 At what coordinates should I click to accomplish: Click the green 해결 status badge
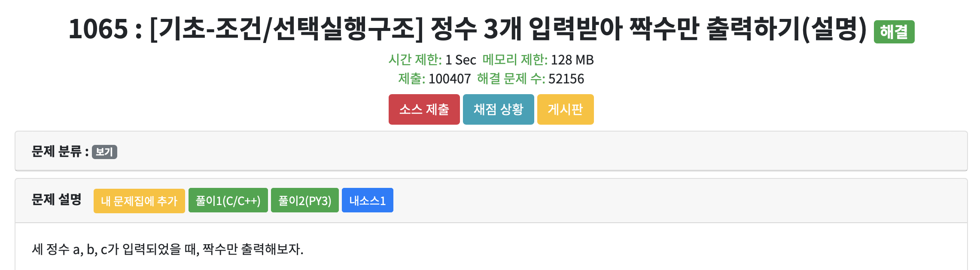point(894,32)
